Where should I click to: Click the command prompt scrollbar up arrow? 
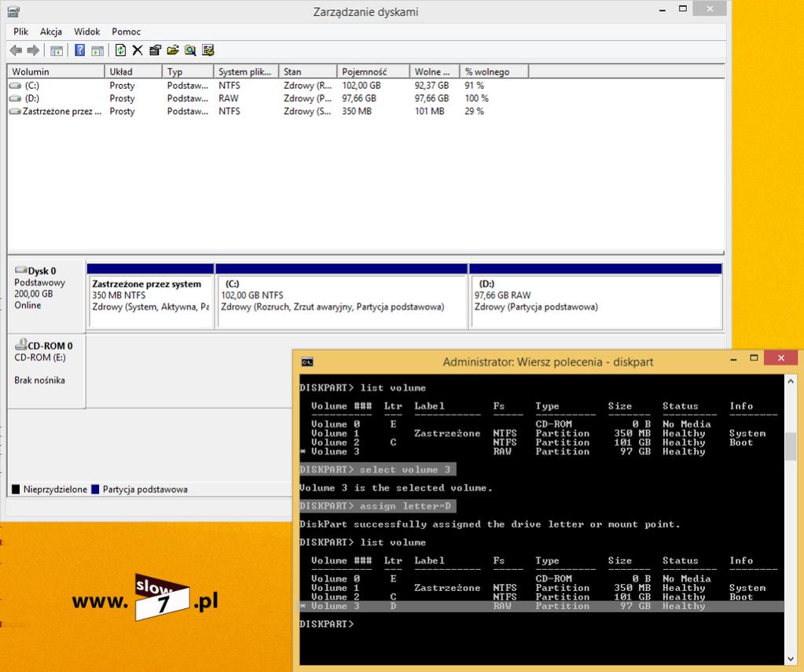pyautogui.click(x=790, y=382)
